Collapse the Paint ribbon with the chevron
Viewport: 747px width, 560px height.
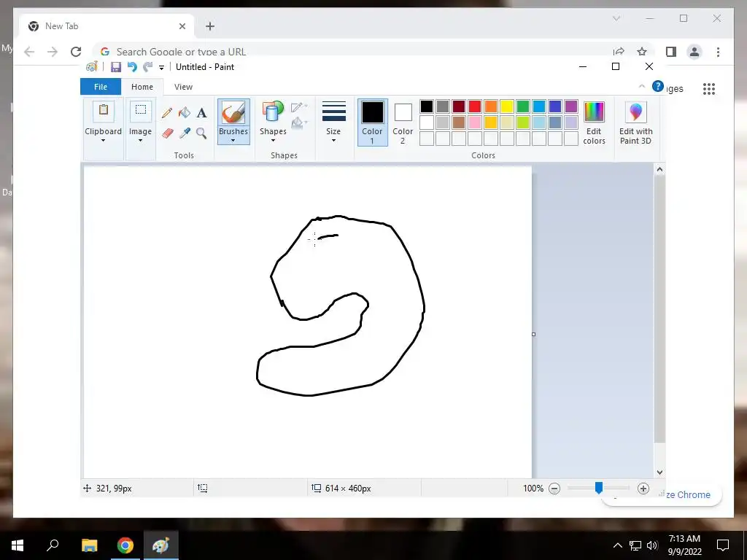(x=642, y=86)
